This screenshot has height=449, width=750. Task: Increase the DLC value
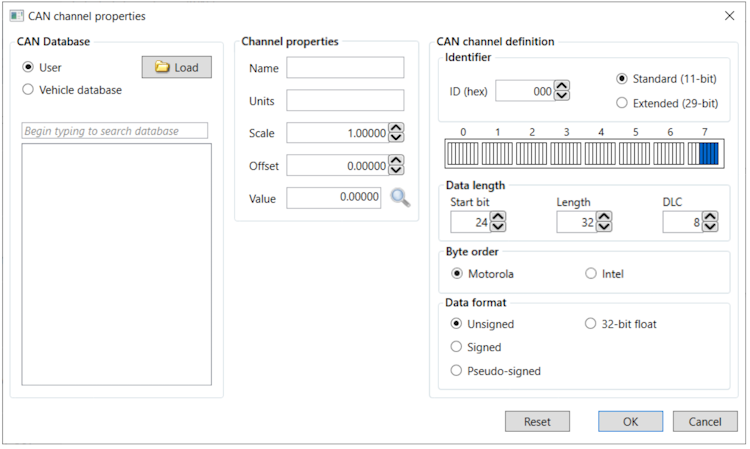tap(710, 217)
